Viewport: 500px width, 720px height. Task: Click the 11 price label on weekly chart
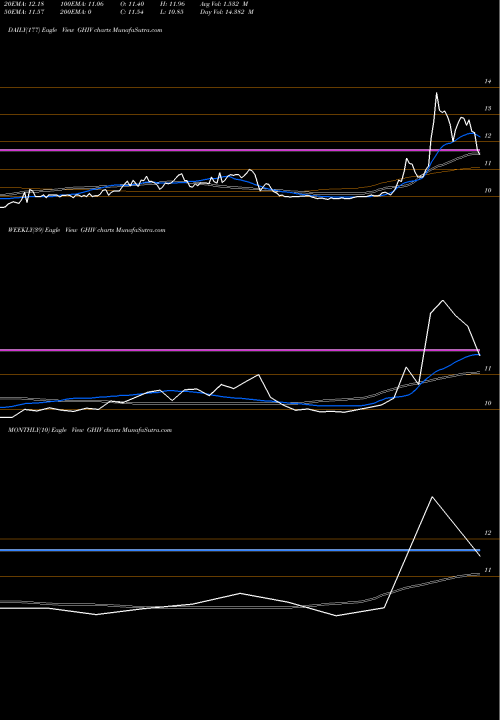click(488, 369)
